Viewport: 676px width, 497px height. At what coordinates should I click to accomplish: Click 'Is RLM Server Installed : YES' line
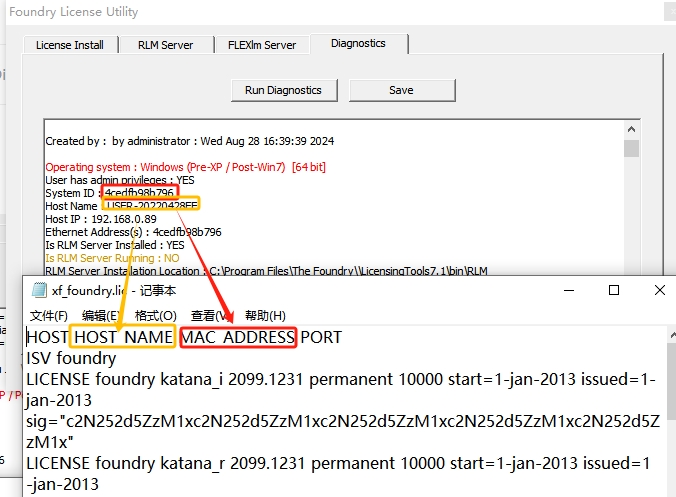coord(115,245)
